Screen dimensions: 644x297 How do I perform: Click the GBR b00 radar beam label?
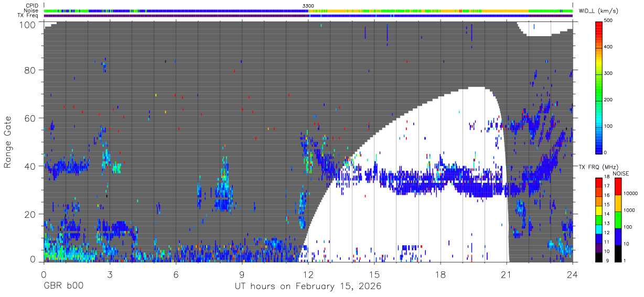coord(62,287)
